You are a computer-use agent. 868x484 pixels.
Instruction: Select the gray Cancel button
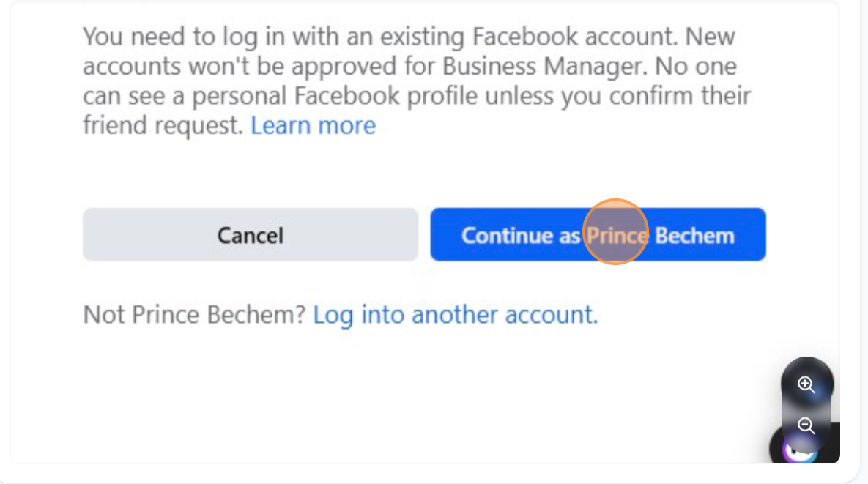pos(250,235)
